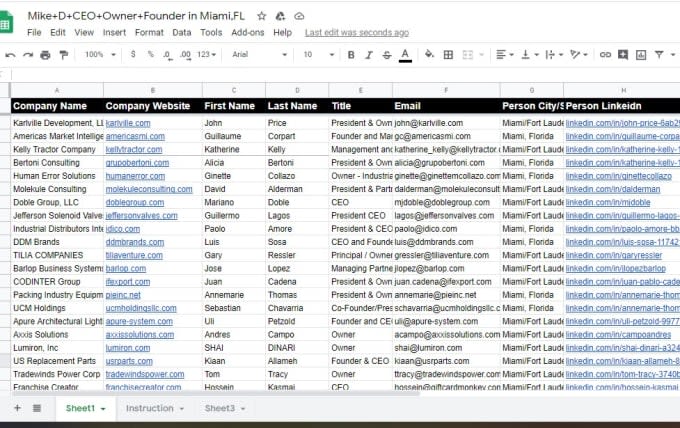Open the All sheets list icon
Image resolution: width=680 pixels, height=428 pixels.
[37, 408]
